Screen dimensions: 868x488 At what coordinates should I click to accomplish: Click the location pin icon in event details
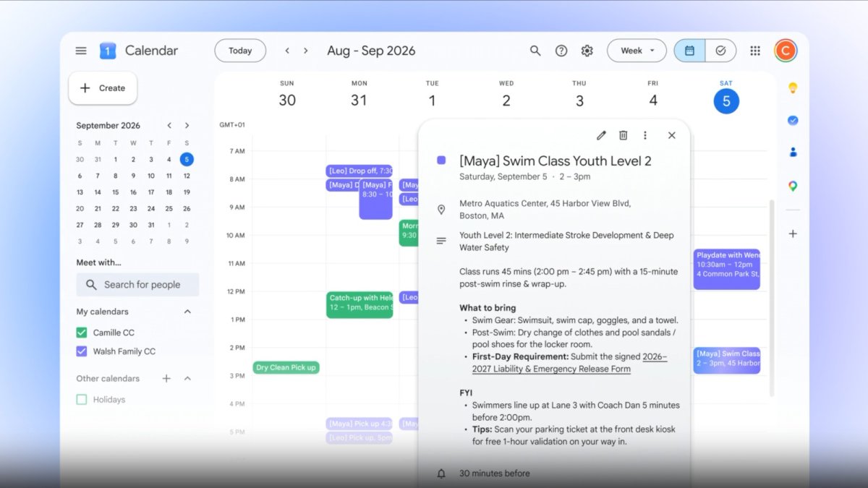(x=441, y=210)
